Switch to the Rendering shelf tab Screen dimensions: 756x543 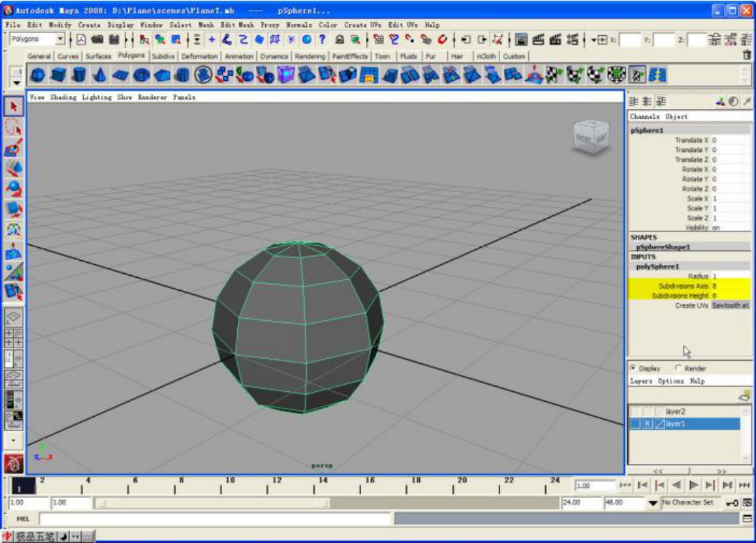(x=310, y=57)
